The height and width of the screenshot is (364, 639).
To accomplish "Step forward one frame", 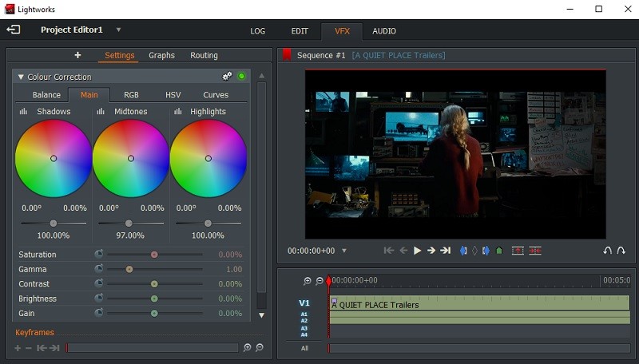I will (x=431, y=251).
